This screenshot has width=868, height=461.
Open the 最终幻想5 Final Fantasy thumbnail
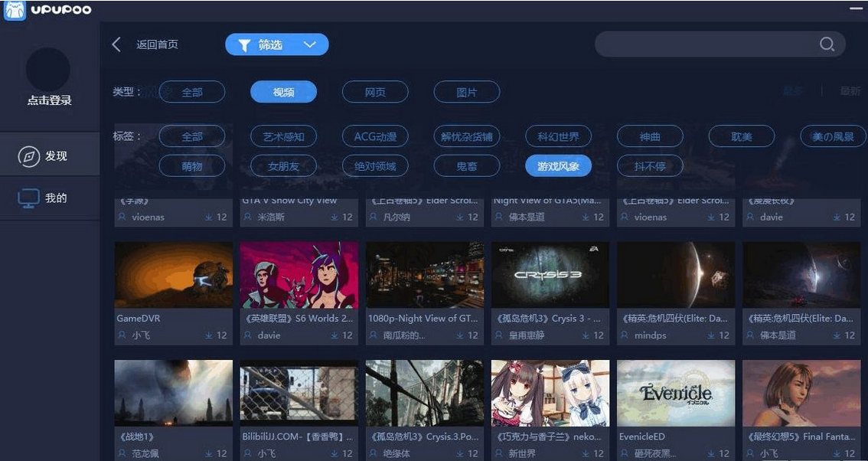(801, 393)
